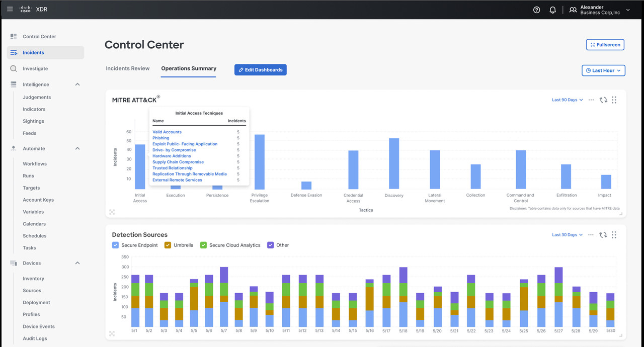Click the Detection Sources refresh icon
Screen dimensions: 644x347
tap(603, 235)
